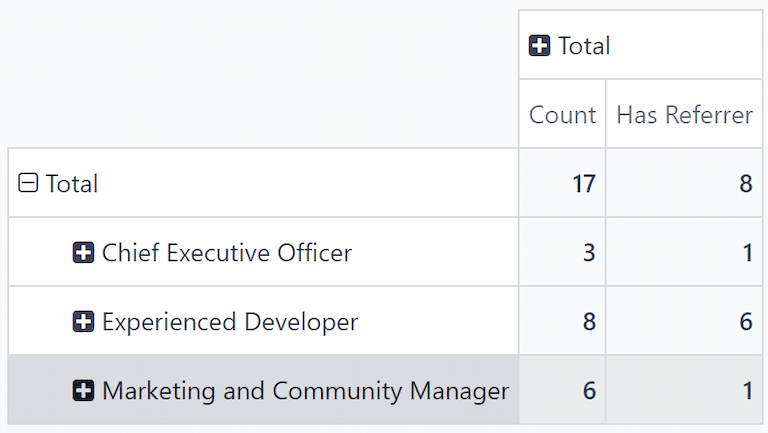Select the Marketing and Community Manager row label
This screenshot has height=433, width=768.
[305, 391]
